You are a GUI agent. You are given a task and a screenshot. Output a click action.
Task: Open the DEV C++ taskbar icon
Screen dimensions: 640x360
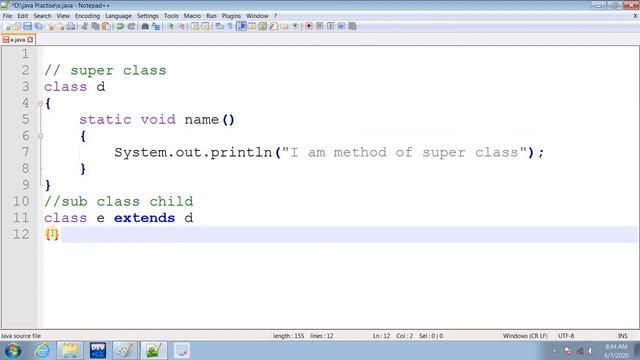(x=98, y=351)
